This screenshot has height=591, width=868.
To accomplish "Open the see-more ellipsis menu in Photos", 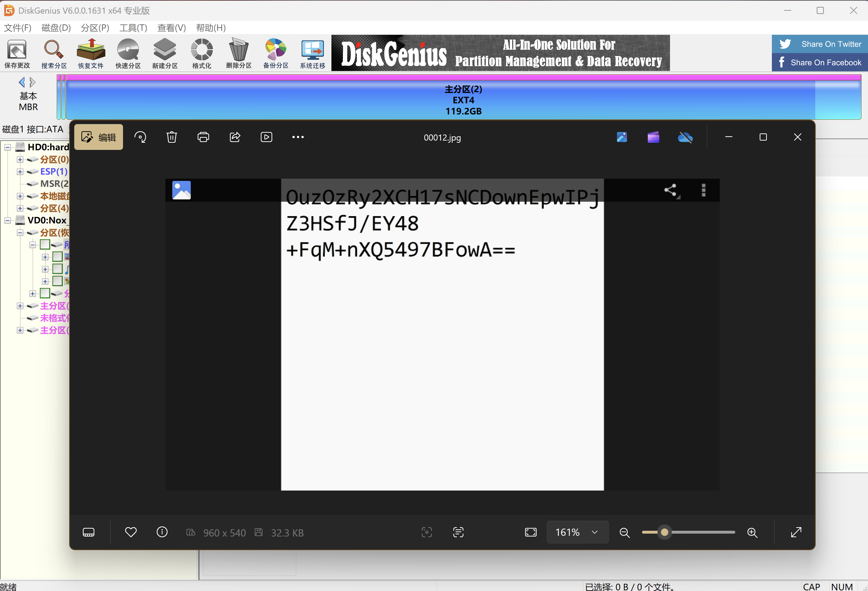I will (298, 137).
